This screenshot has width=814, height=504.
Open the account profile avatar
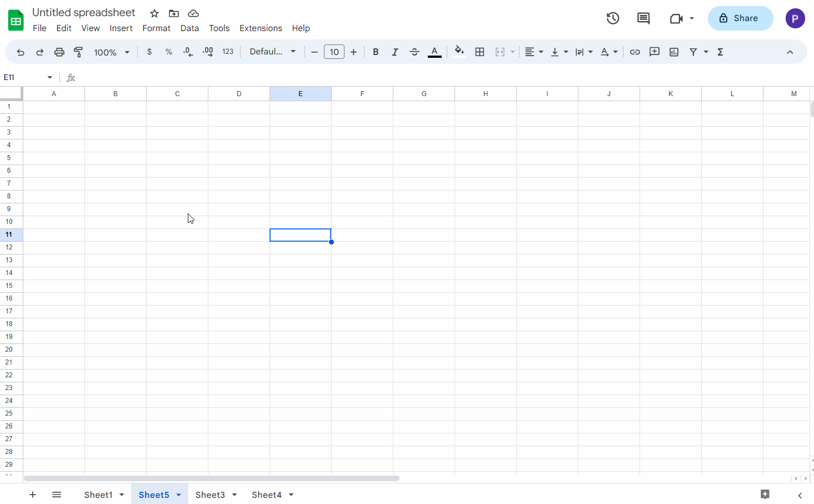[795, 18]
